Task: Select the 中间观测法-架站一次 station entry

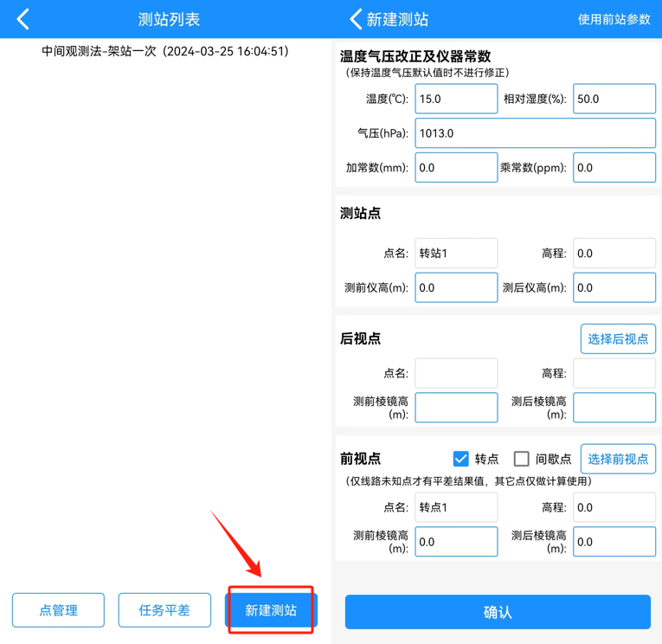Action: pos(165,51)
